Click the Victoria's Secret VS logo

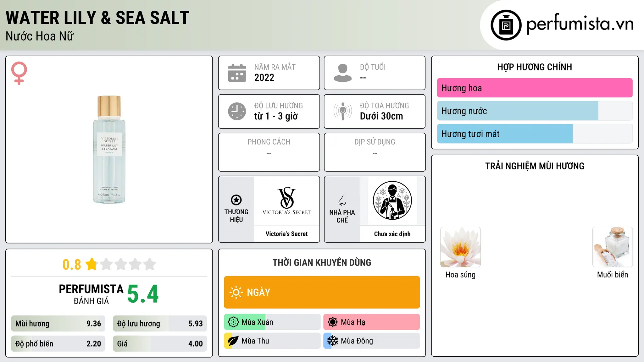click(286, 201)
